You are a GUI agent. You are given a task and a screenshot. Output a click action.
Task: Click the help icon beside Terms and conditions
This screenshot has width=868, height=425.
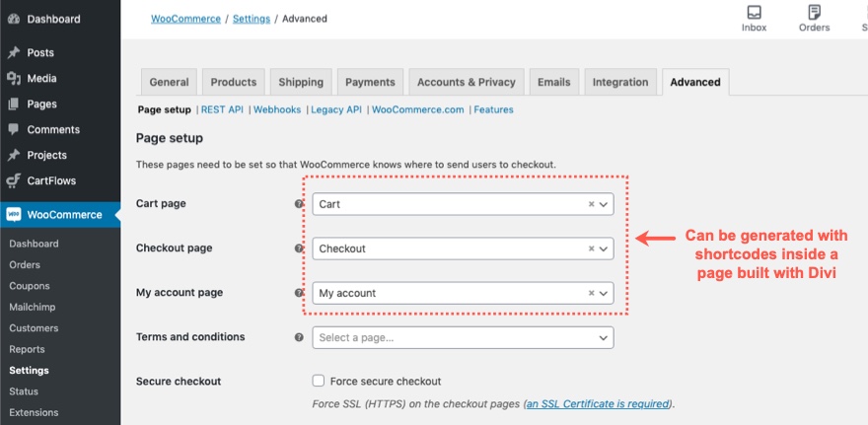[x=299, y=337]
